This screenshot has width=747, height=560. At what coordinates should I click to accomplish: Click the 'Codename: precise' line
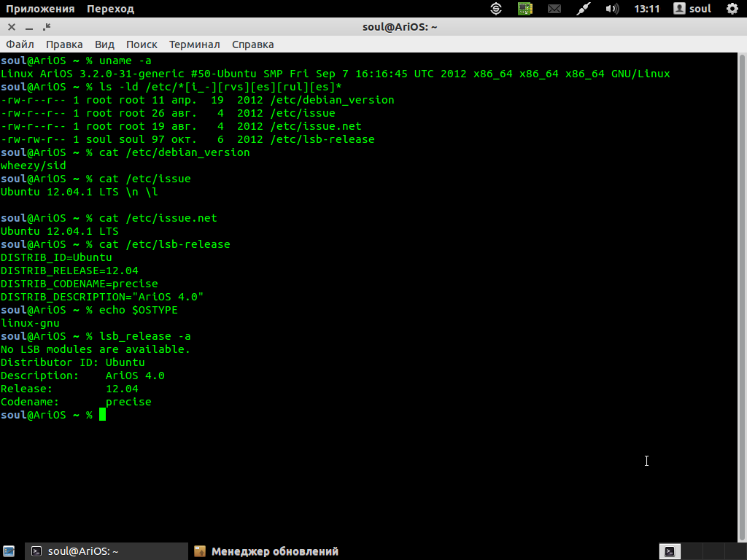[76, 402]
